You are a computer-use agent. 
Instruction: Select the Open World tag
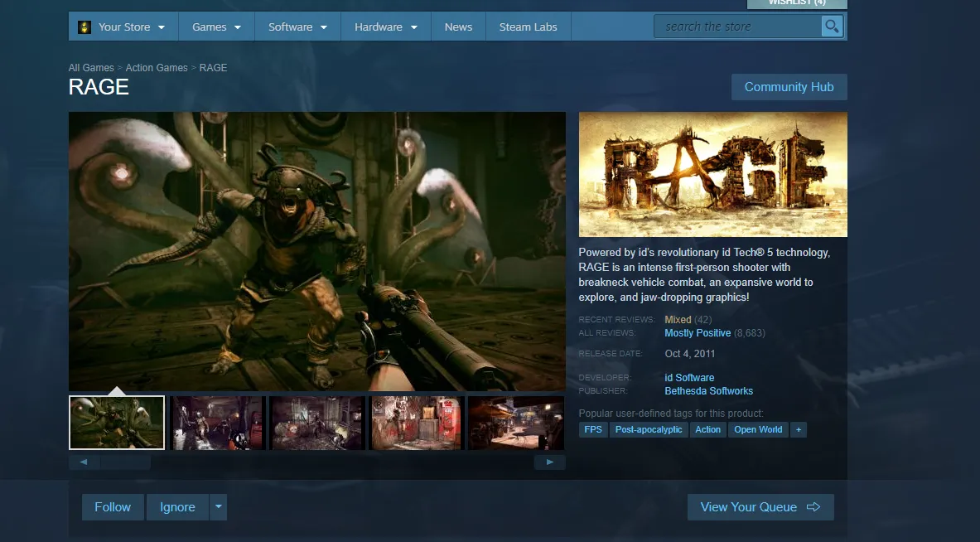758,429
